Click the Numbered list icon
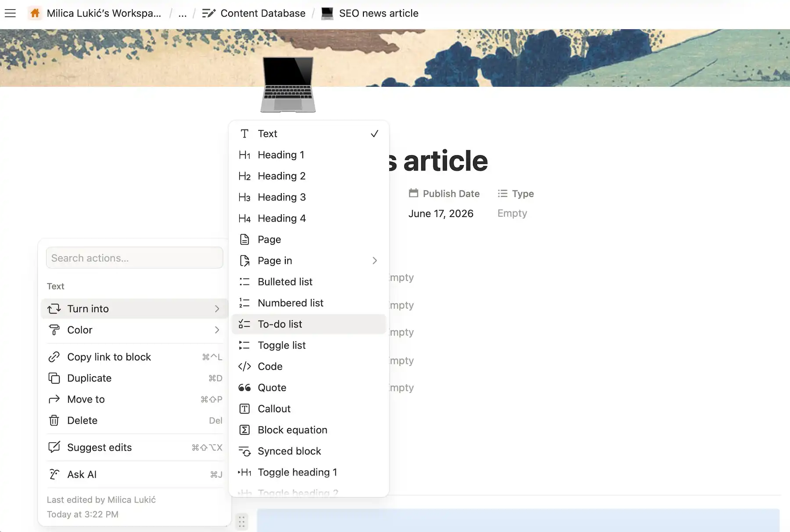The image size is (790, 532). pyautogui.click(x=244, y=303)
